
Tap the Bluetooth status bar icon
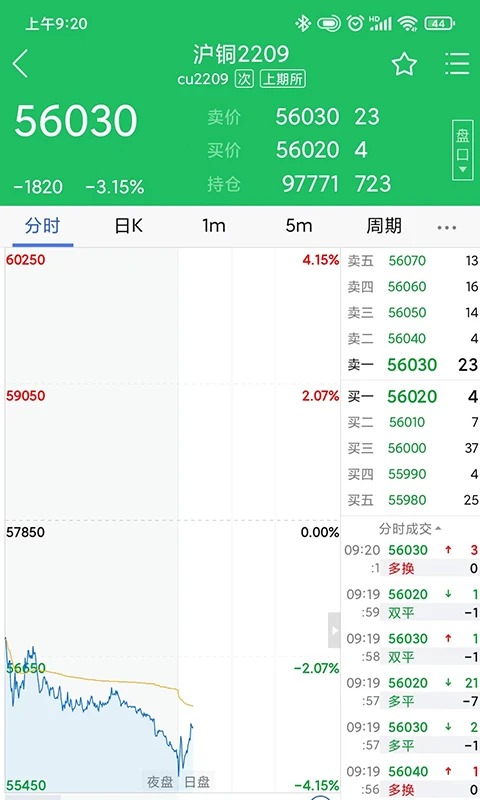click(x=303, y=23)
